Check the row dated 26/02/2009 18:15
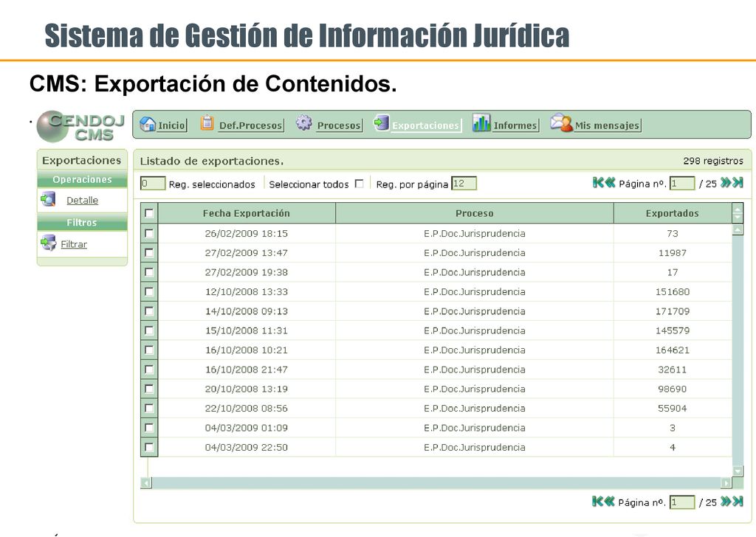 tap(149, 233)
